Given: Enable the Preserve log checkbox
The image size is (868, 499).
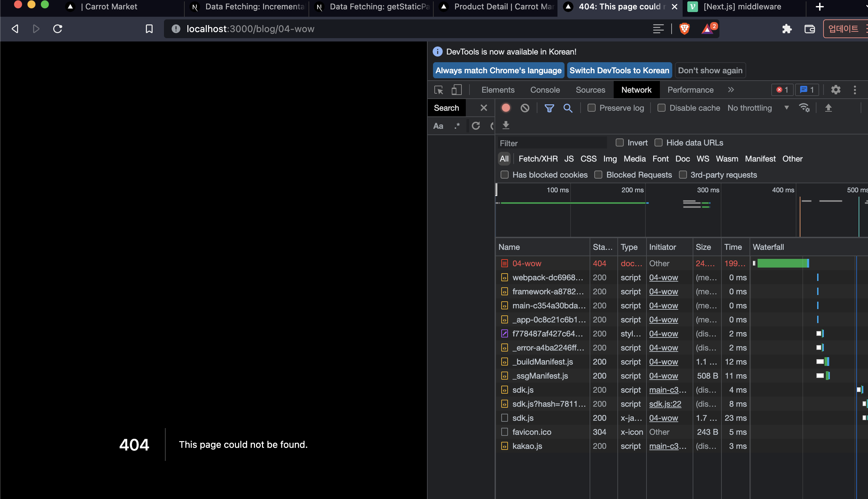Looking at the screenshot, I should [591, 108].
